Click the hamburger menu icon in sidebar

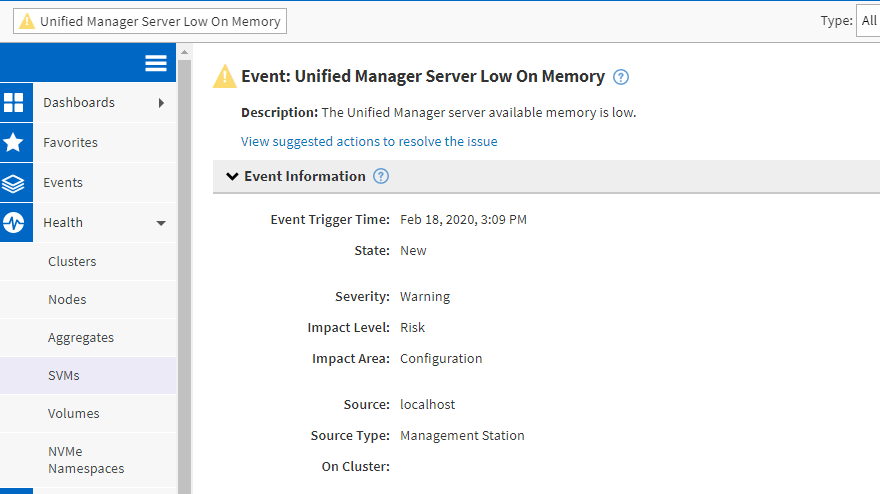click(x=156, y=63)
